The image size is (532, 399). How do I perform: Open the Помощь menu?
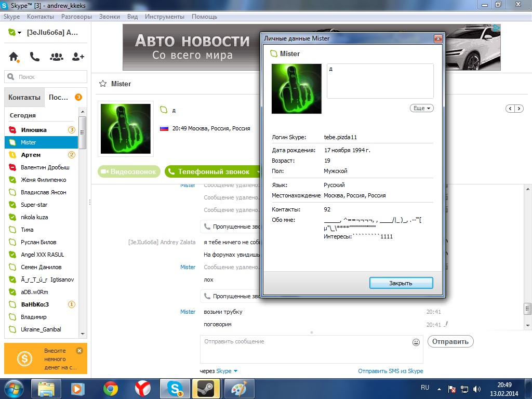[204, 16]
